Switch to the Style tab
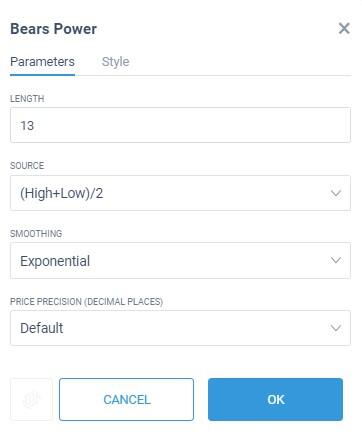The image size is (362, 434). coord(115,62)
